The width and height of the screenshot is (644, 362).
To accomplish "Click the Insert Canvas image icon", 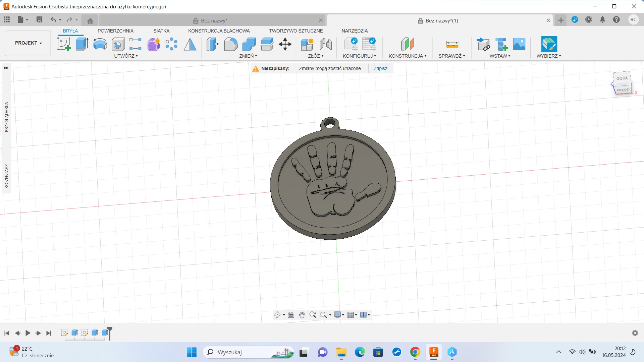I will (x=519, y=44).
